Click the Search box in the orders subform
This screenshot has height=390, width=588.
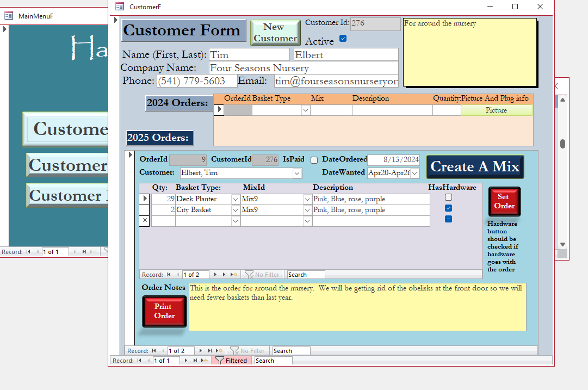pyautogui.click(x=291, y=350)
